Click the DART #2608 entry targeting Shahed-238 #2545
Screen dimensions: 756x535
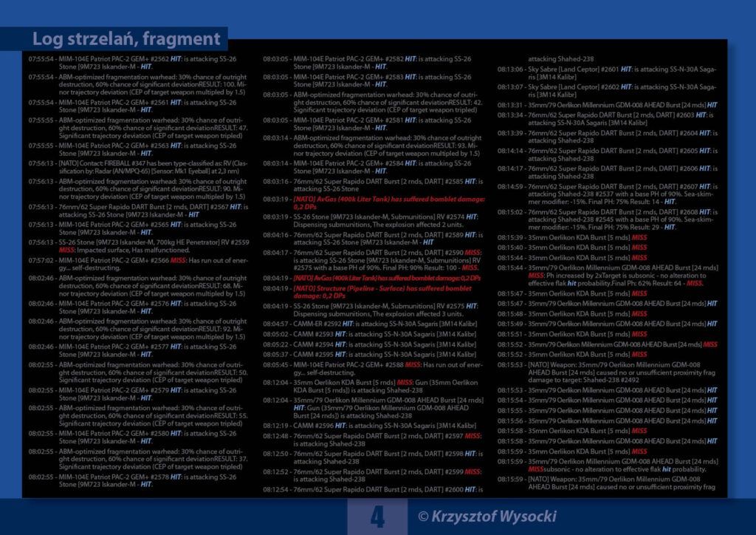tap(608, 219)
